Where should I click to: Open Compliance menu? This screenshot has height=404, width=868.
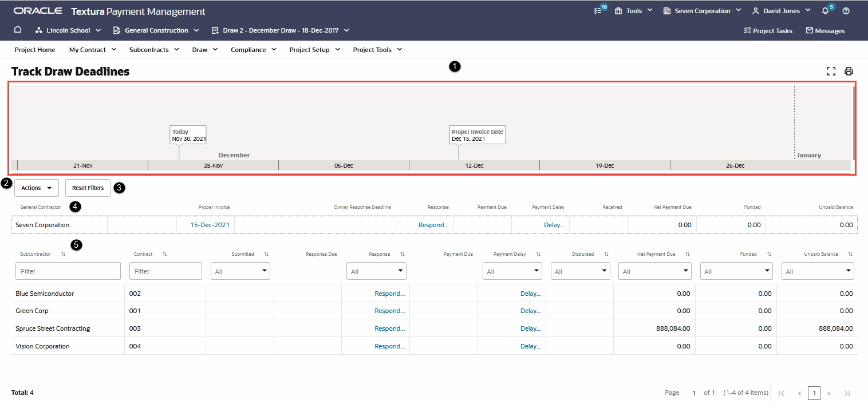click(x=254, y=50)
